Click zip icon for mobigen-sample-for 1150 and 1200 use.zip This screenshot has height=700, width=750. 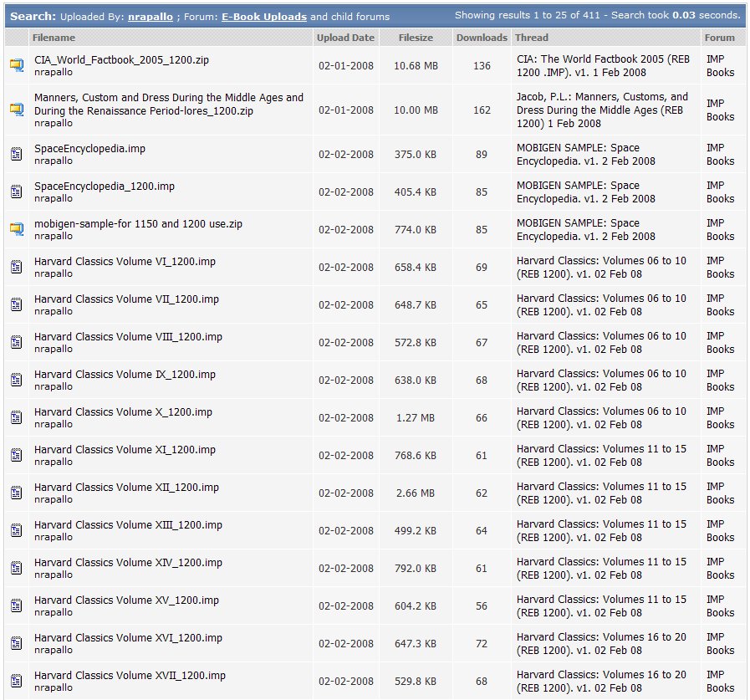16,230
